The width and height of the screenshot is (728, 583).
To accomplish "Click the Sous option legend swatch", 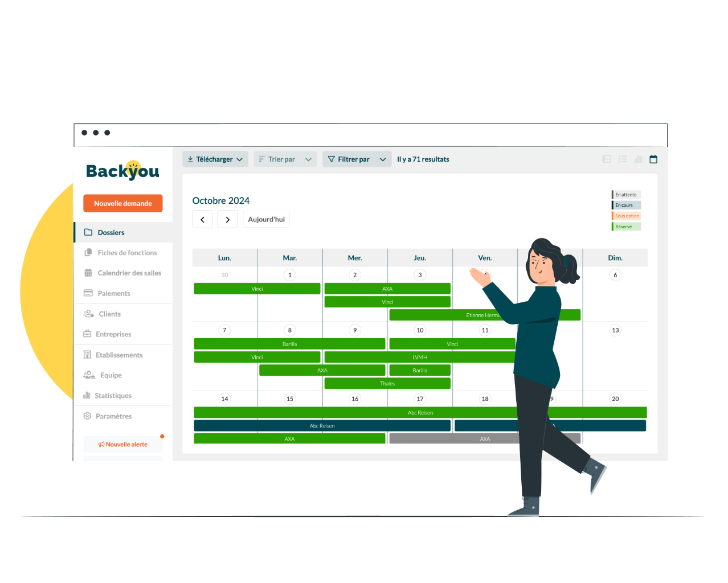I will click(x=627, y=216).
